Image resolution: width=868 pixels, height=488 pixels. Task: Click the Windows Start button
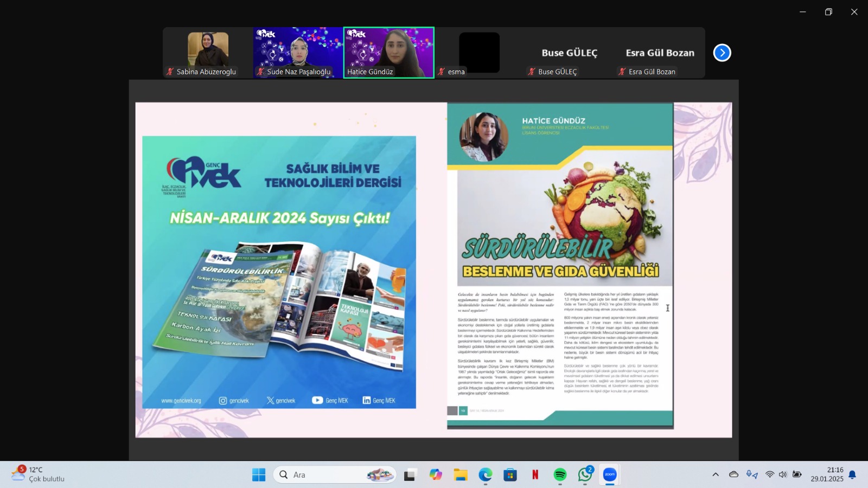[x=259, y=475]
